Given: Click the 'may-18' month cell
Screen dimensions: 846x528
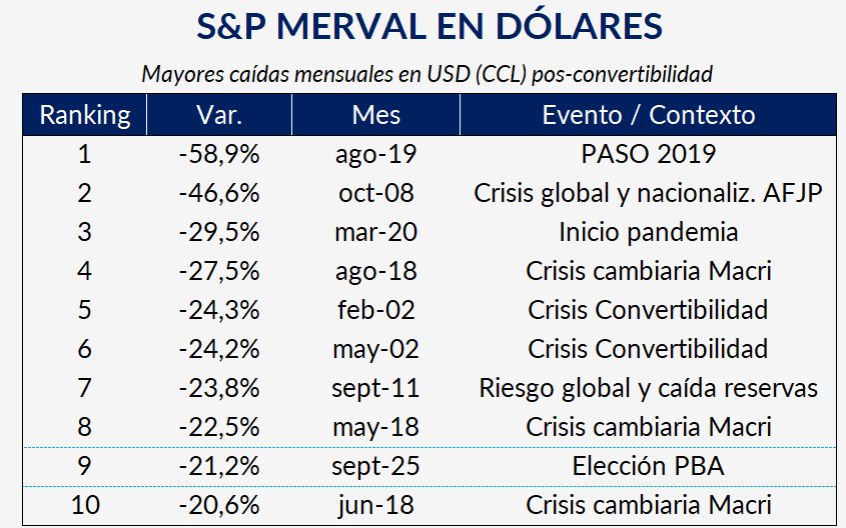Looking at the screenshot, I should (x=376, y=427).
